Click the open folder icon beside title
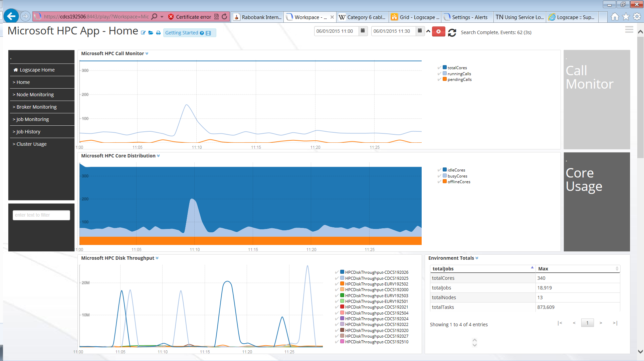Image resolution: width=644 pixels, height=361 pixels. 151,33
